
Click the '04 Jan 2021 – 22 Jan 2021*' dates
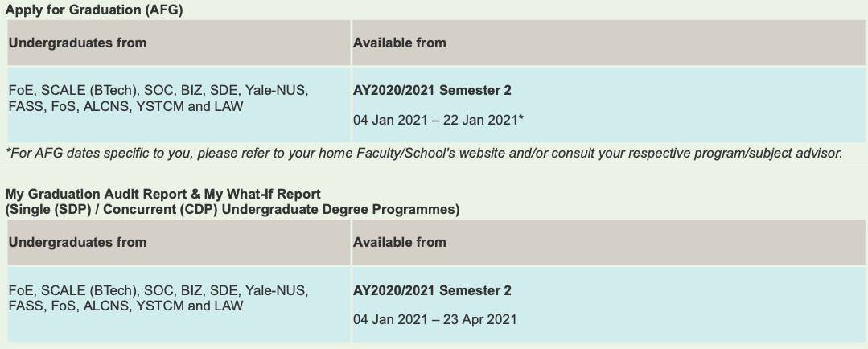tap(437, 120)
